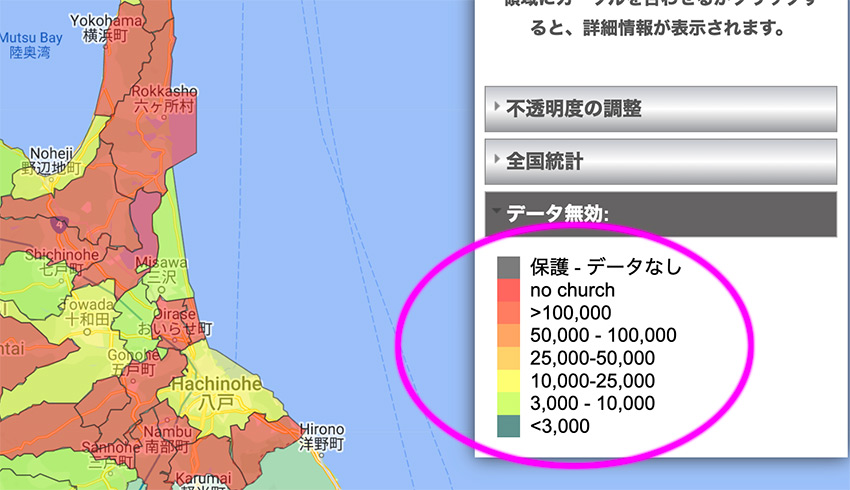Click the 50,000 - 100,000 legend swatch
This screenshot has height=490, width=850.
509,335
